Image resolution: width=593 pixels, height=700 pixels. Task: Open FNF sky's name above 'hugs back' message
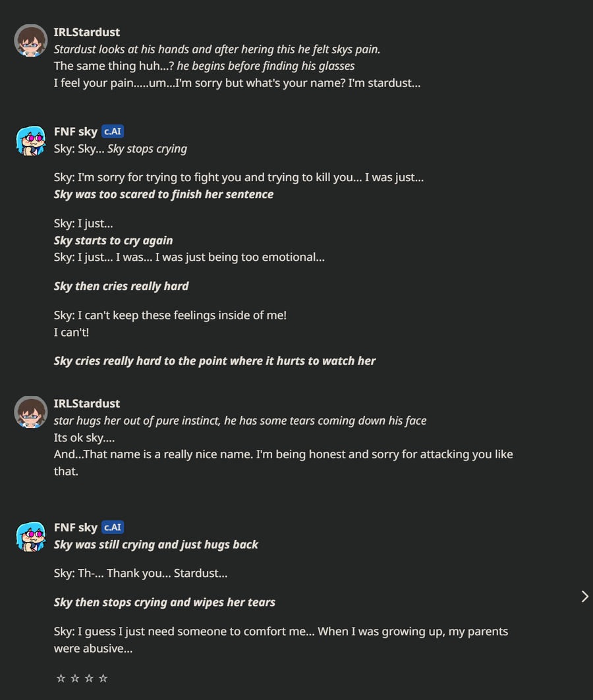coord(75,527)
